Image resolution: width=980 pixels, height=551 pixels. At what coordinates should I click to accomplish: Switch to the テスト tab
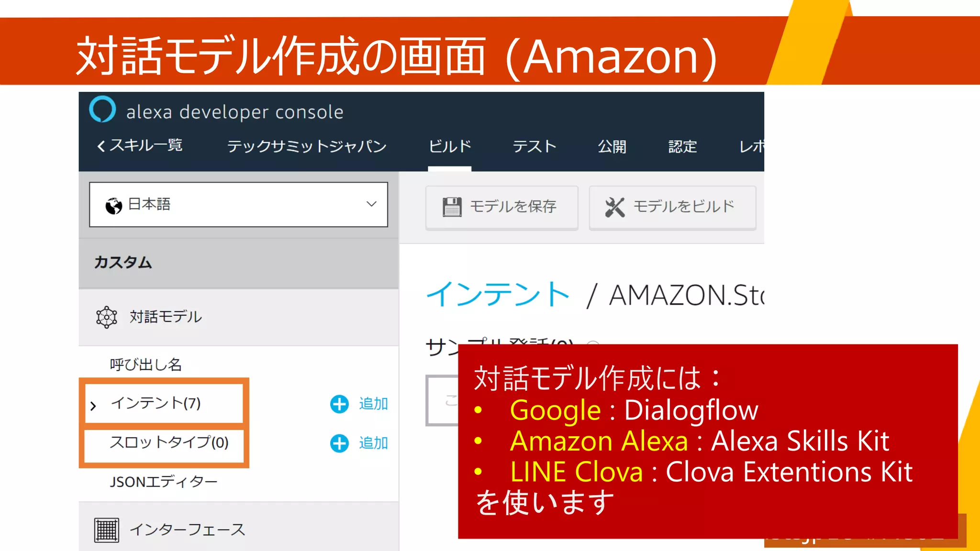[535, 146]
